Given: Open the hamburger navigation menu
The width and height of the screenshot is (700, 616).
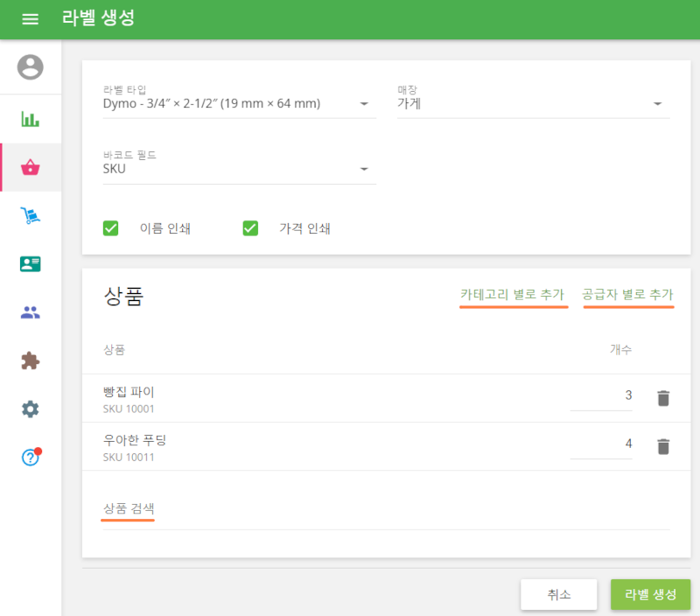Looking at the screenshot, I should pos(30,19).
